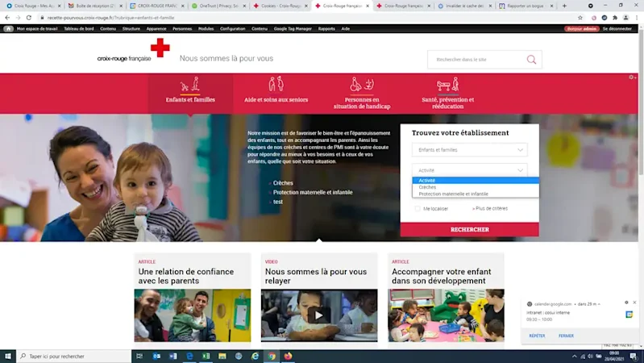Viewport: 644px width, 363px height.
Task: Click the Plus de critères link
Action: 490,208
